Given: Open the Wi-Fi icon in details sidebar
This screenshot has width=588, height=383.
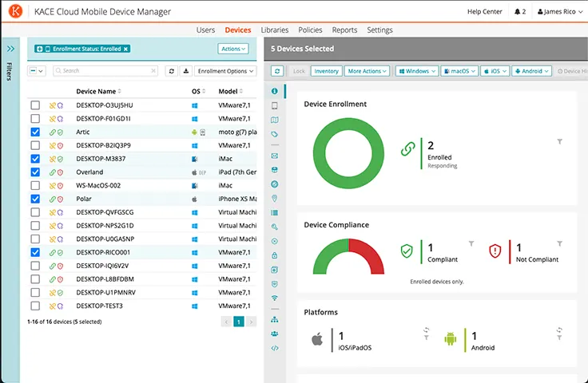Looking at the screenshot, I should (x=275, y=298).
